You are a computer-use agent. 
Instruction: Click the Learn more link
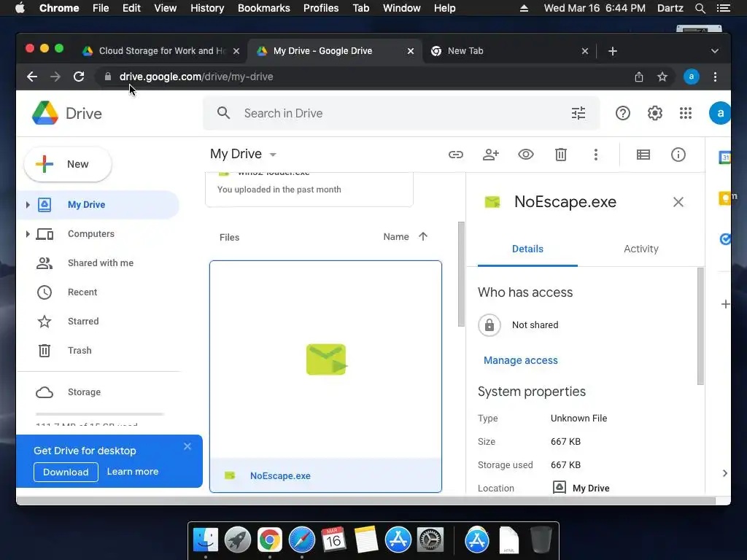tap(133, 472)
